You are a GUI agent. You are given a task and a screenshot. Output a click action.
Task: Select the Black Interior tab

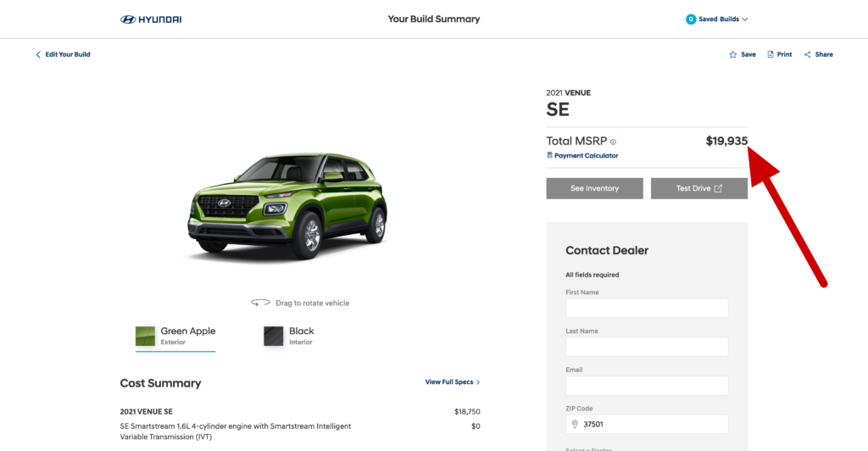tap(289, 336)
